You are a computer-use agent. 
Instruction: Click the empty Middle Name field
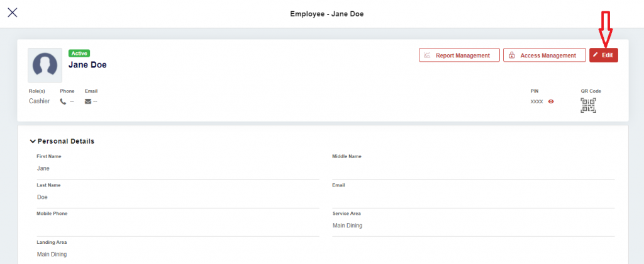[x=473, y=169]
